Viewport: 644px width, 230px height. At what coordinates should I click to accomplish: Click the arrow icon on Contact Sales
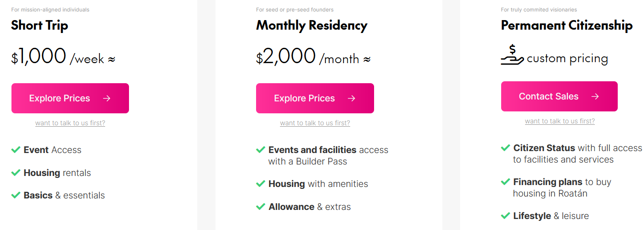595,97
